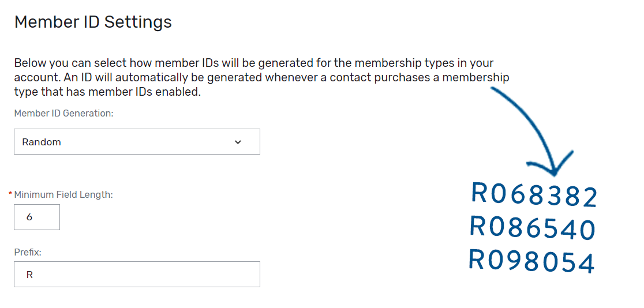Screen dimensions: 644x308
Task: Click the Minimum Field Length label
Action: pos(63,195)
